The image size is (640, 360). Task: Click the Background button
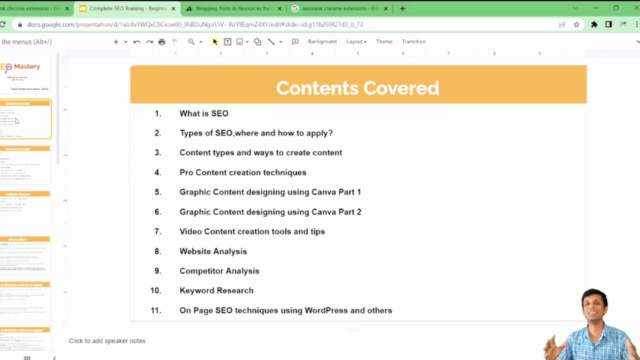322,42
